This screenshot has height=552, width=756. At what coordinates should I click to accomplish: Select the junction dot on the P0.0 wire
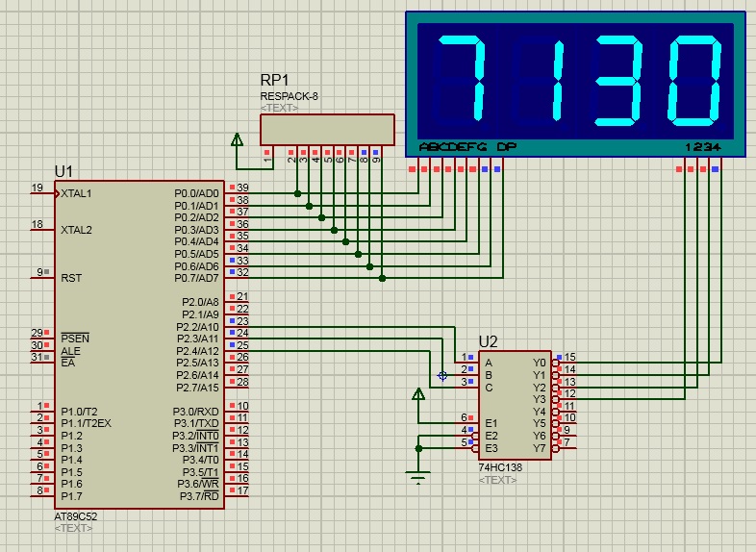297,194
